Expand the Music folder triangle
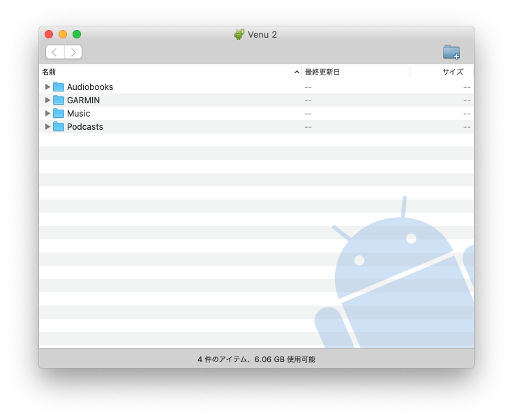Screen dimensions: 513x420 pyautogui.click(x=47, y=113)
